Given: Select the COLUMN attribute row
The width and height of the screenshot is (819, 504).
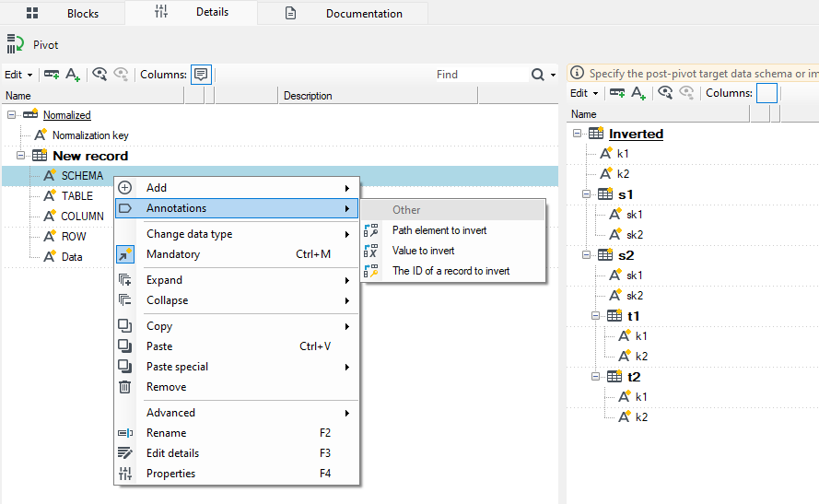Looking at the screenshot, I should (82, 217).
